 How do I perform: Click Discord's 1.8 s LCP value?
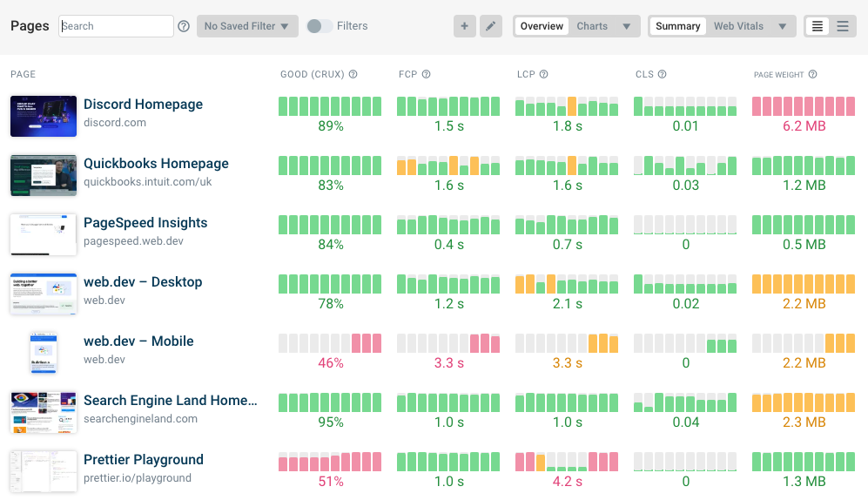(568, 126)
